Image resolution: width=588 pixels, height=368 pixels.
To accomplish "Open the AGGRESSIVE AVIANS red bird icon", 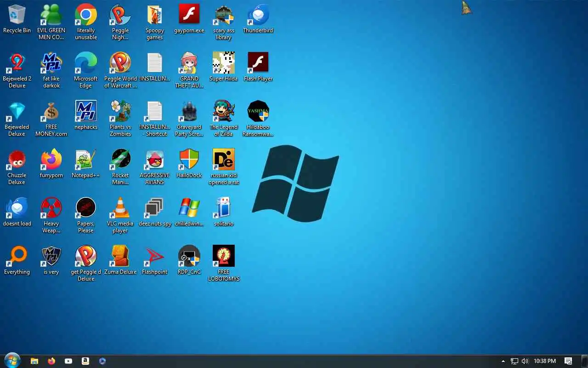I will click(155, 167).
